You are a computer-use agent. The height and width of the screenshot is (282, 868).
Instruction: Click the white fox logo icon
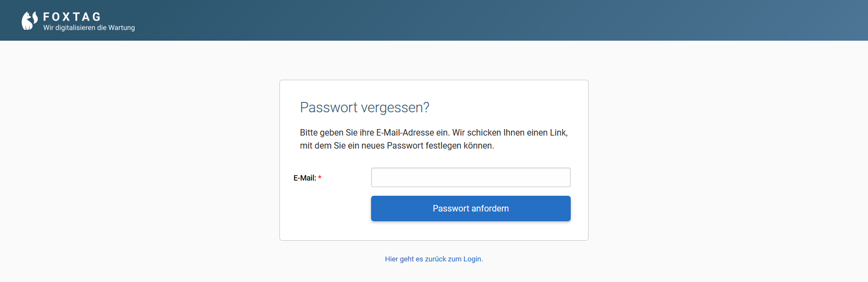(x=29, y=21)
